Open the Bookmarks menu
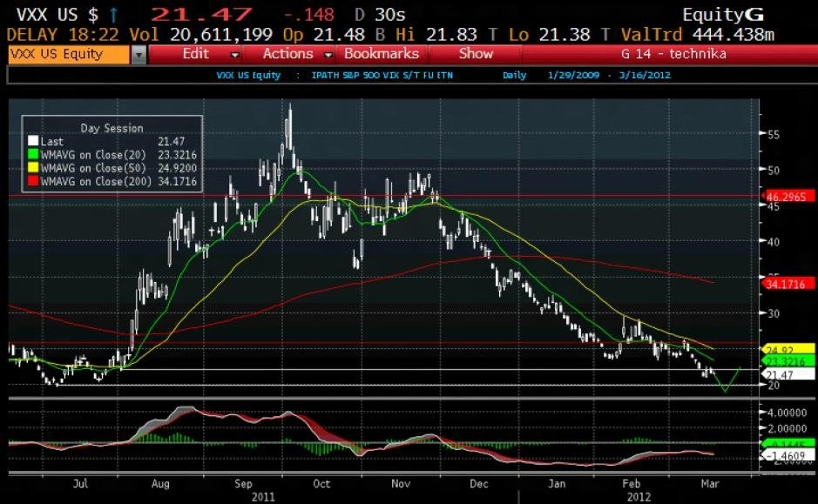 pos(382,54)
